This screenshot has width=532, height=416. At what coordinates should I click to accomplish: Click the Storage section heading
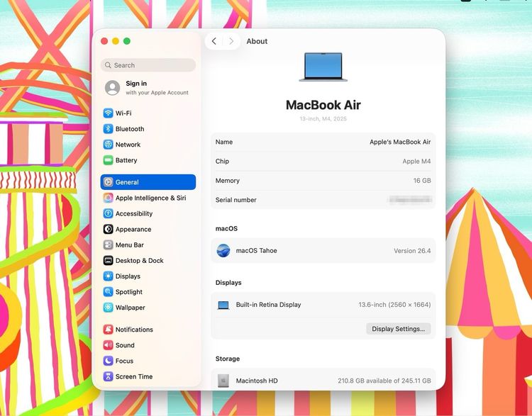(228, 359)
